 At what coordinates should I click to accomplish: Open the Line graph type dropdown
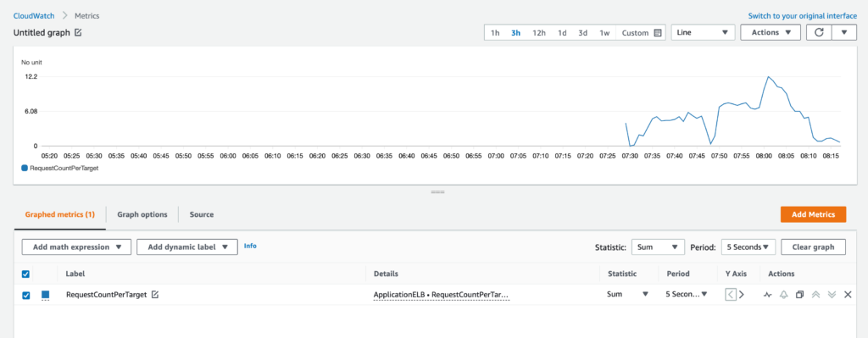click(x=703, y=33)
